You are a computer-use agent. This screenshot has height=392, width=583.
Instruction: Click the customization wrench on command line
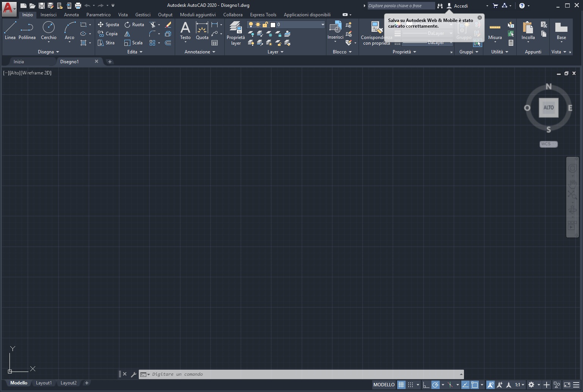(133, 374)
